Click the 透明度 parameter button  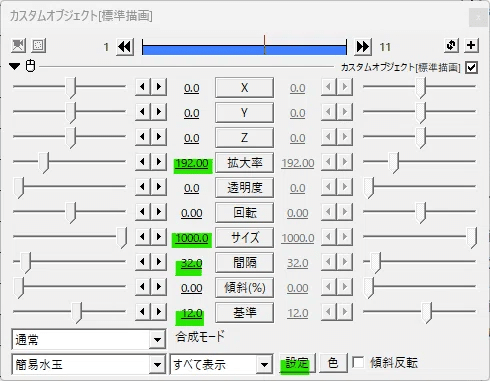[x=244, y=188]
